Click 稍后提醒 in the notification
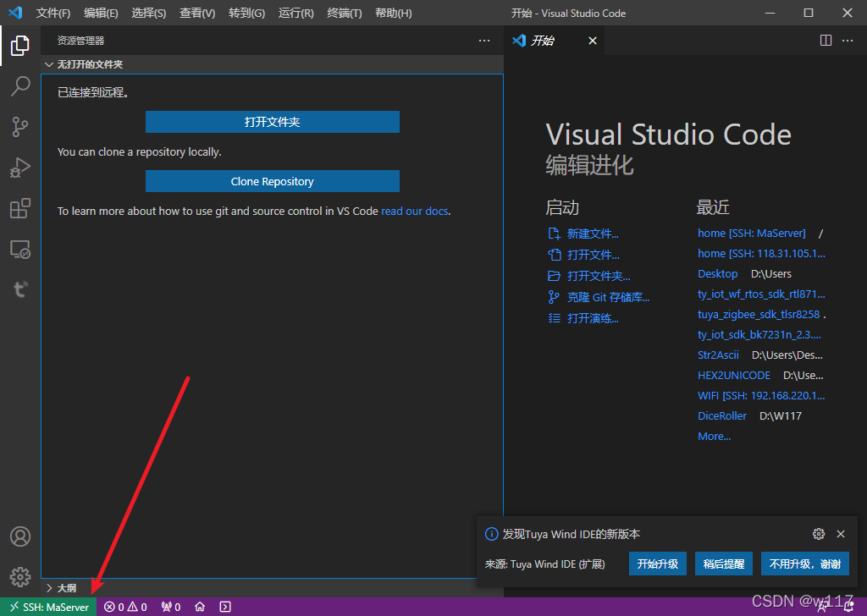This screenshot has height=616, width=867. tap(724, 564)
